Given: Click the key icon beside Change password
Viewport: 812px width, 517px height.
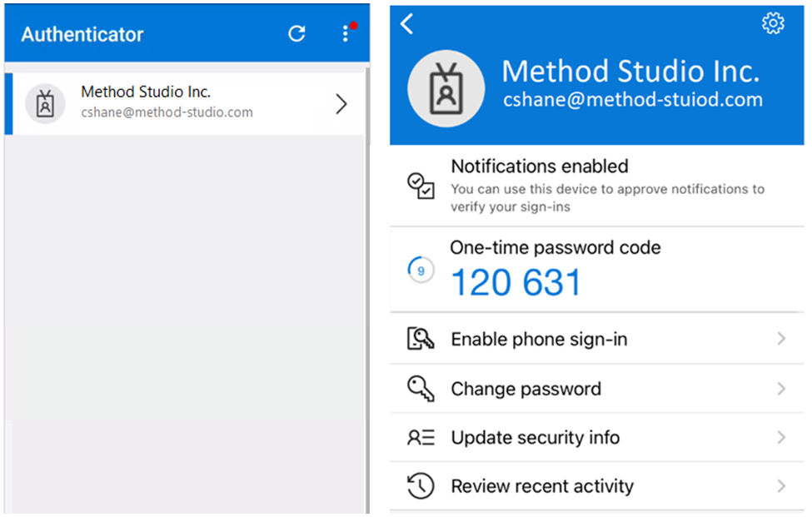Looking at the screenshot, I should (421, 389).
